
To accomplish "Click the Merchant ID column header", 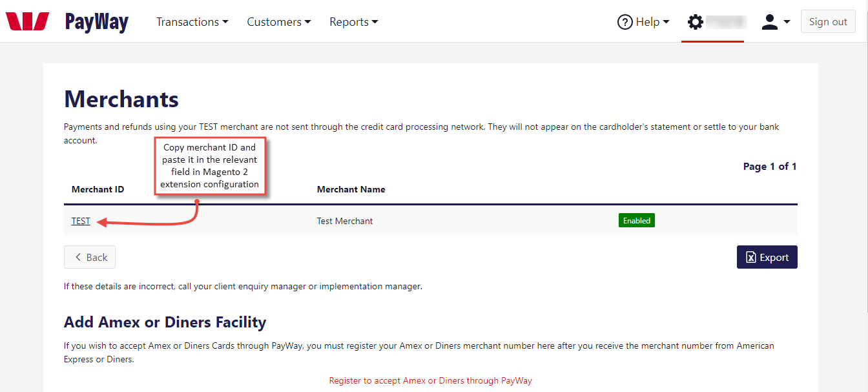I will pyautogui.click(x=98, y=189).
